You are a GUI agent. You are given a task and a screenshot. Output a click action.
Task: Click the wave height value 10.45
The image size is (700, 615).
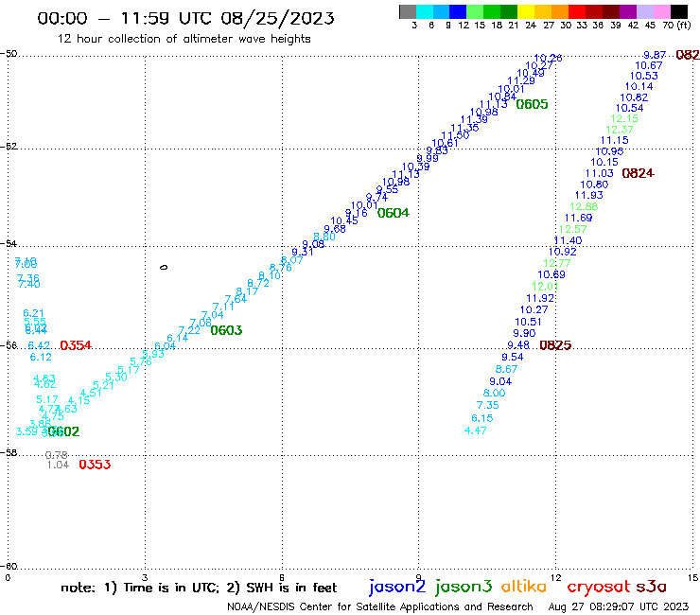coord(344,220)
